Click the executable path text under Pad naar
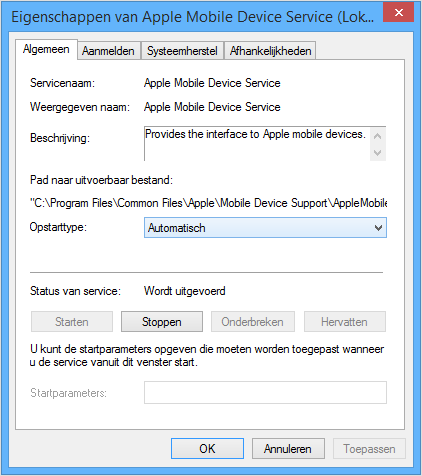This screenshot has height=476, width=422. pos(208,203)
